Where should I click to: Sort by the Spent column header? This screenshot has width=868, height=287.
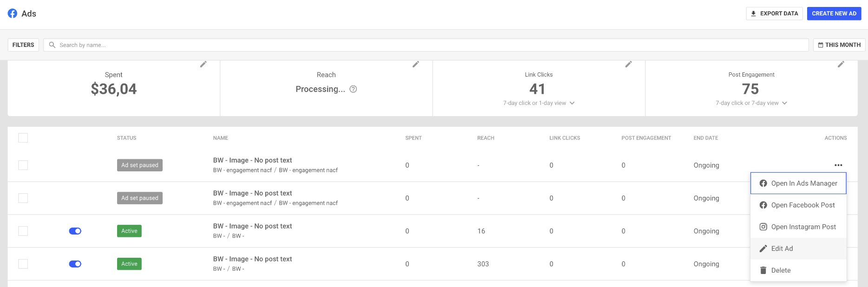(x=414, y=138)
